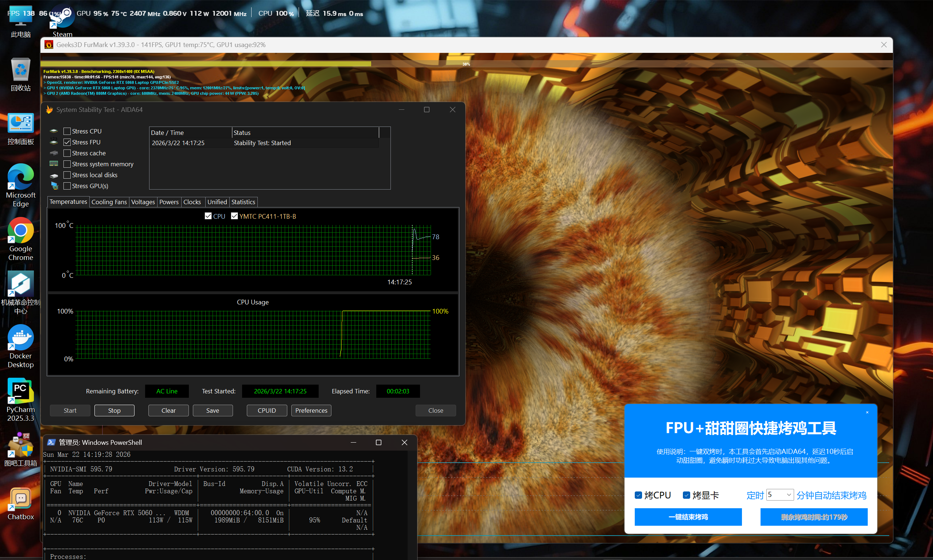The image size is (933, 560).
Task: Enable Stress local disks checkbox
Action: click(x=67, y=175)
